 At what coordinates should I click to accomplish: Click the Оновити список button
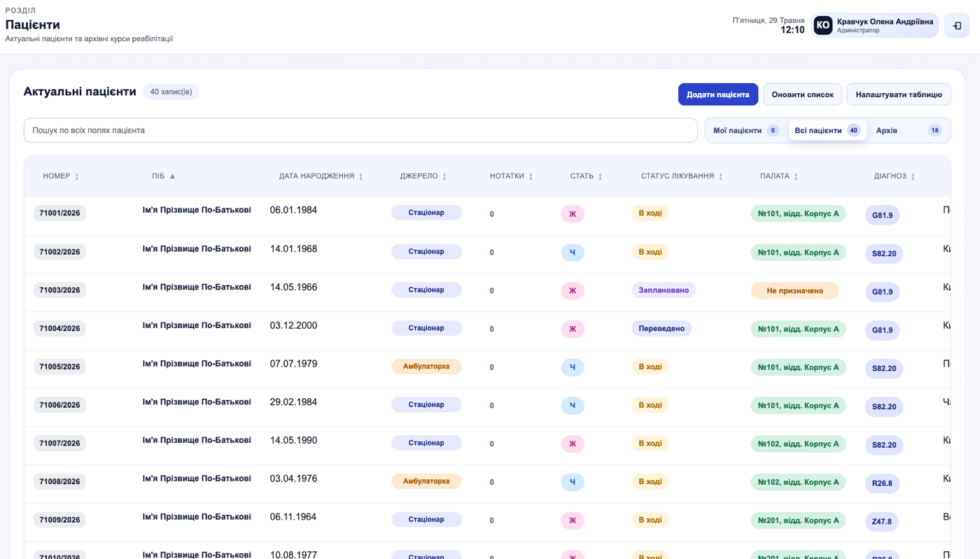802,94
